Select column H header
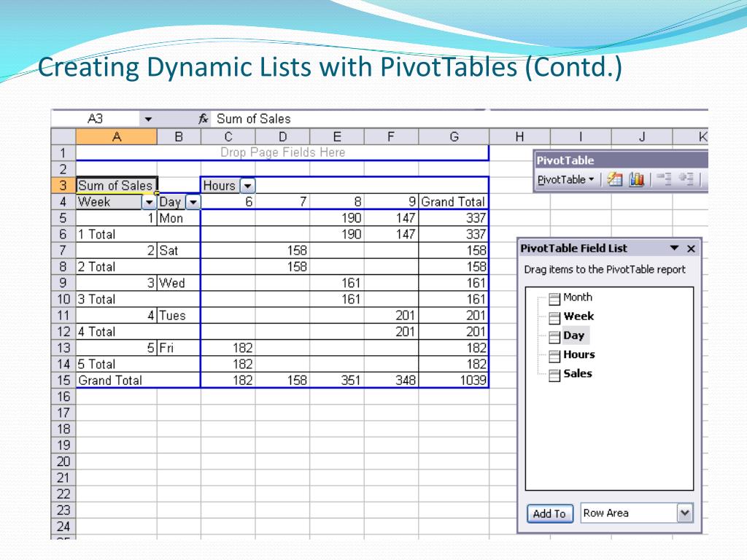The height and width of the screenshot is (560, 747). pyautogui.click(x=519, y=137)
